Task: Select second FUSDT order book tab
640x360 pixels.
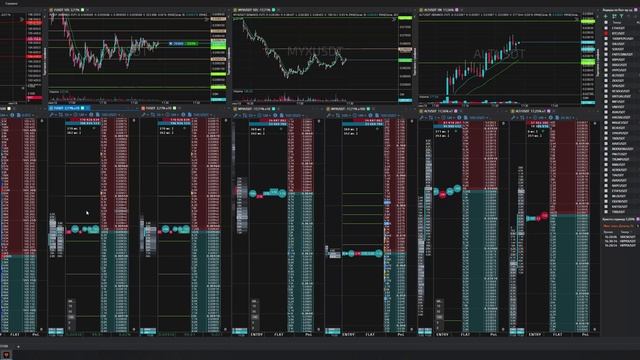Action: [160, 108]
